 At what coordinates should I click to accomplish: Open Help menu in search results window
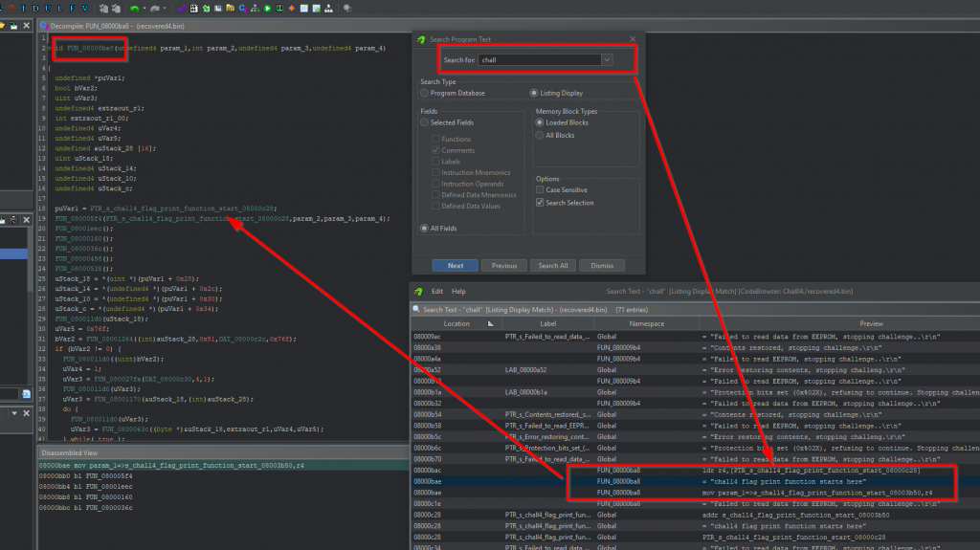pos(458,291)
